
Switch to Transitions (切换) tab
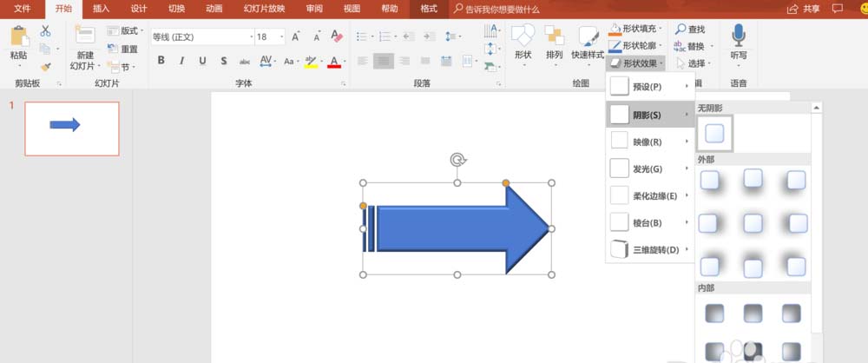(176, 9)
